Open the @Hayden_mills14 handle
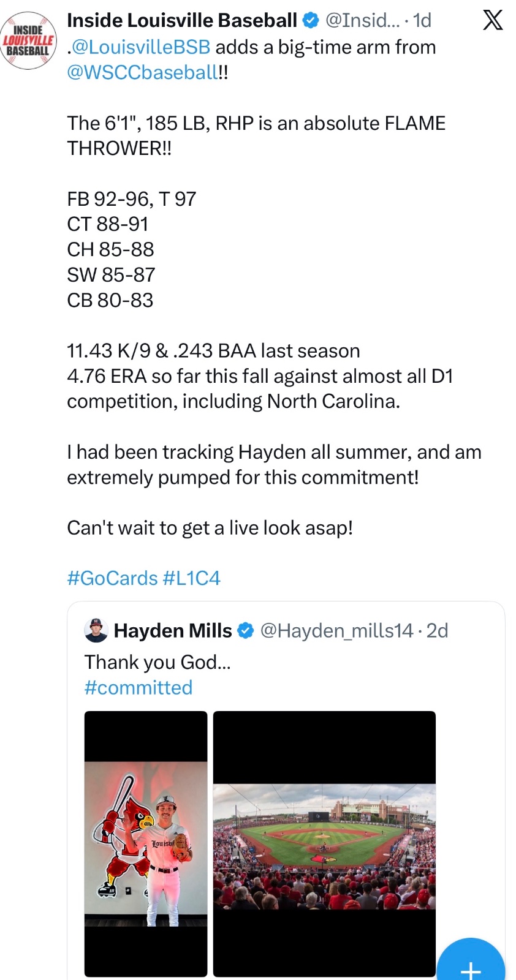Image resolution: width=516 pixels, height=980 pixels. [336, 630]
